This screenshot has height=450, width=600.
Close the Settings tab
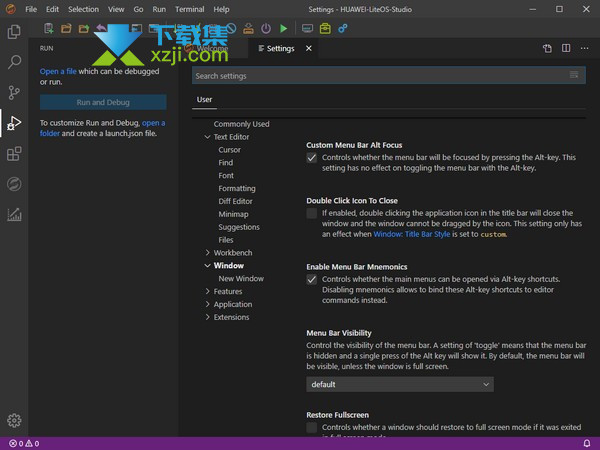(x=308, y=49)
